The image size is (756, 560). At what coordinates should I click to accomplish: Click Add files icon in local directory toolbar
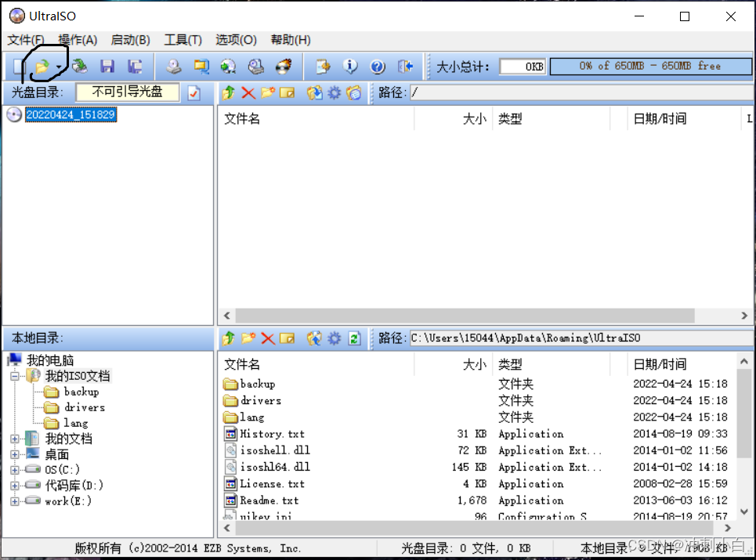pos(314,338)
